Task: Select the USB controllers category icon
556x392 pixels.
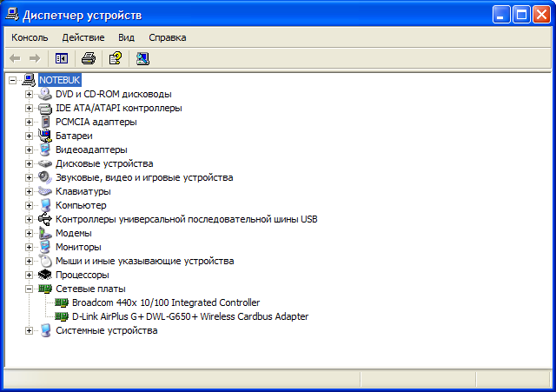Action: [x=45, y=219]
